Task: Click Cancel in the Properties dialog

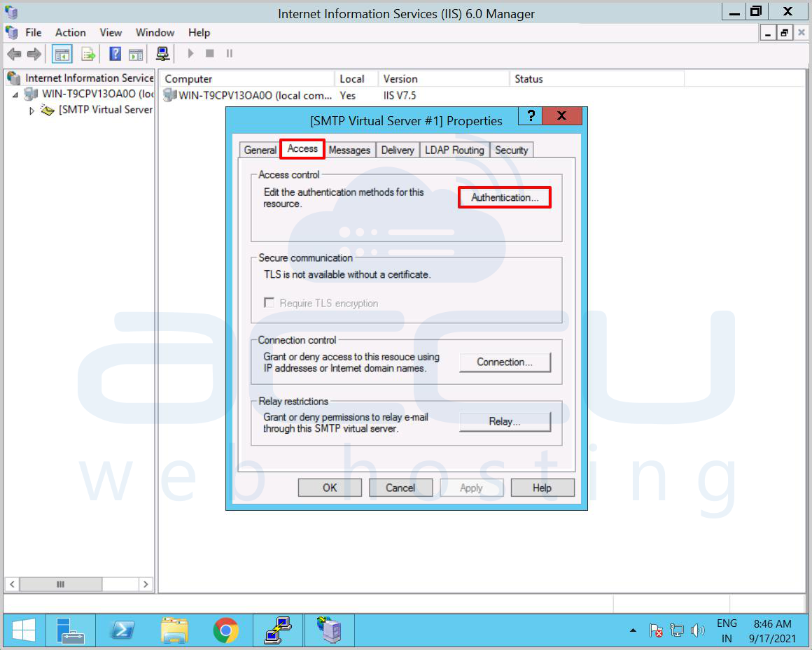Action: 400,488
